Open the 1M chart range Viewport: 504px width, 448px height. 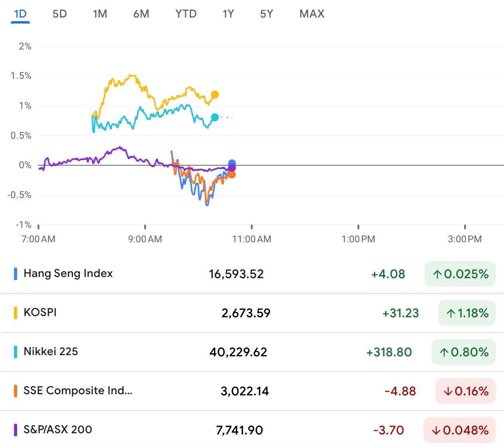(x=100, y=14)
